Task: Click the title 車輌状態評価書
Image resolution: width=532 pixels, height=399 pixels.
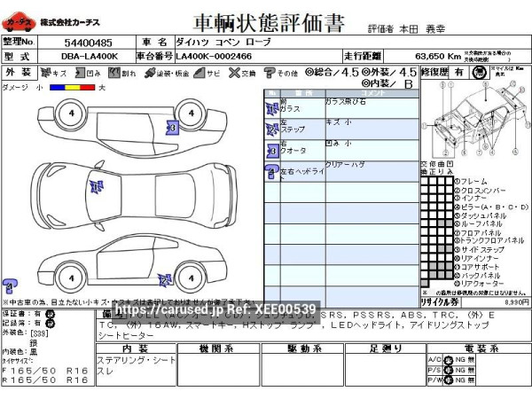Action: pyautogui.click(x=269, y=23)
